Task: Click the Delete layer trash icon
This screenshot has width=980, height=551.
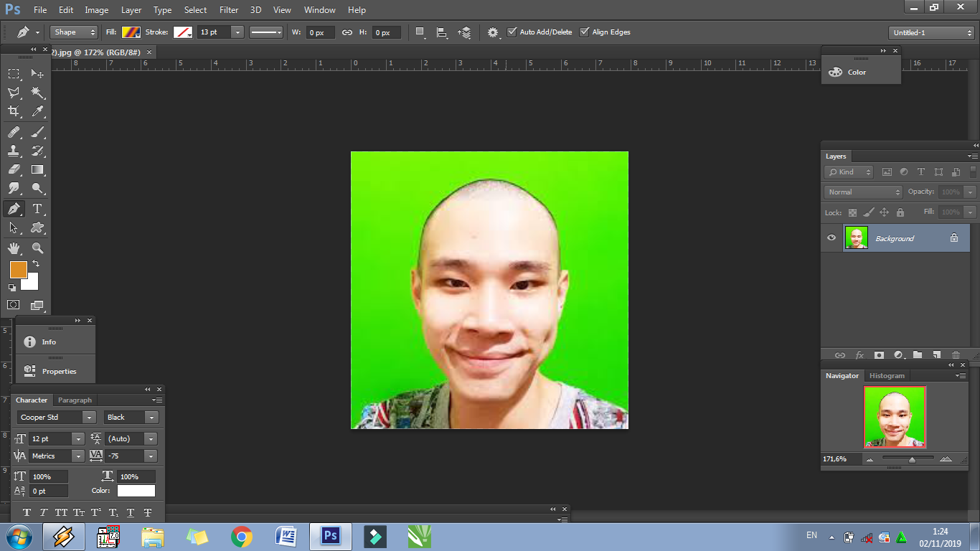Action: coord(956,355)
